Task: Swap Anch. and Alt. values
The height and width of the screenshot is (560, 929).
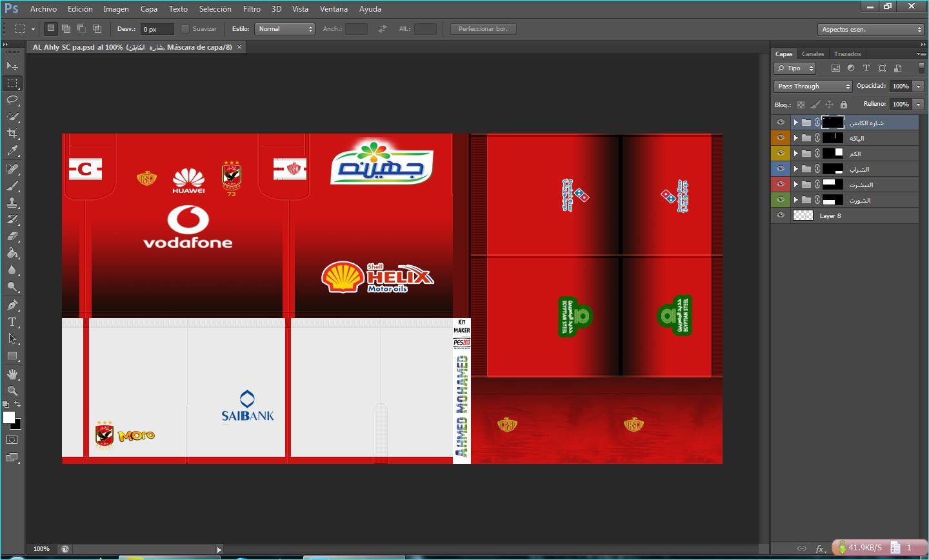Action: (x=383, y=29)
